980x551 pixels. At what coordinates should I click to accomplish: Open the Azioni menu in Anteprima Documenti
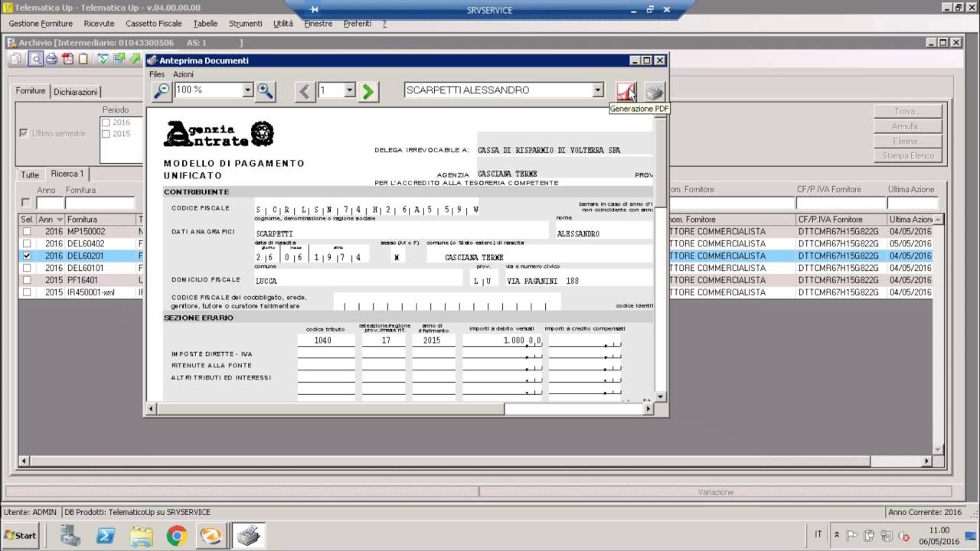(183, 74)
